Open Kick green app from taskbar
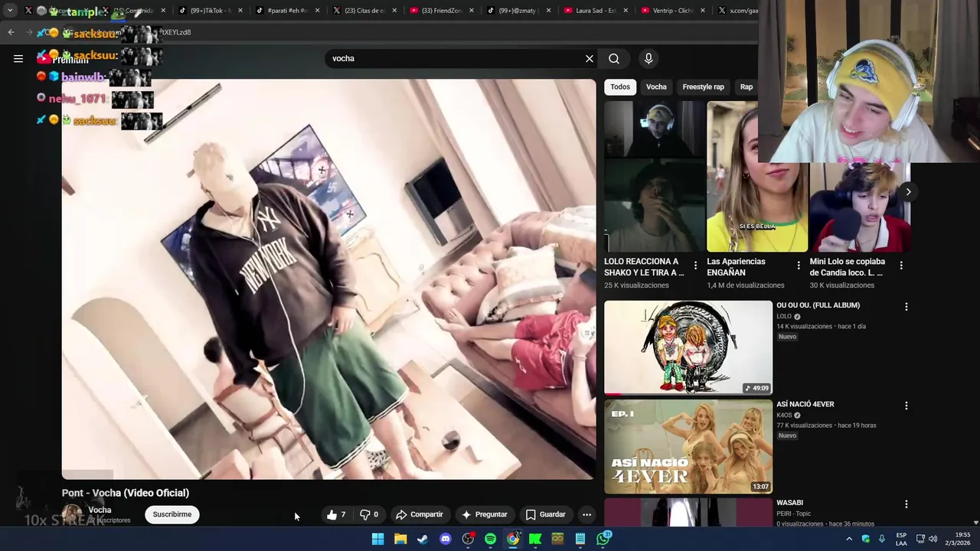 click(535, 539)
